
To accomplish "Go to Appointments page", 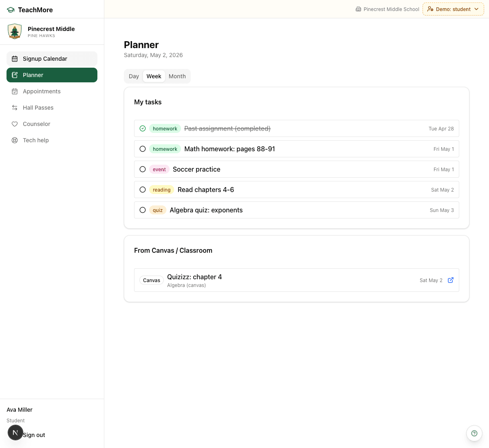I will pyautogui.click(x=52, y=91).
